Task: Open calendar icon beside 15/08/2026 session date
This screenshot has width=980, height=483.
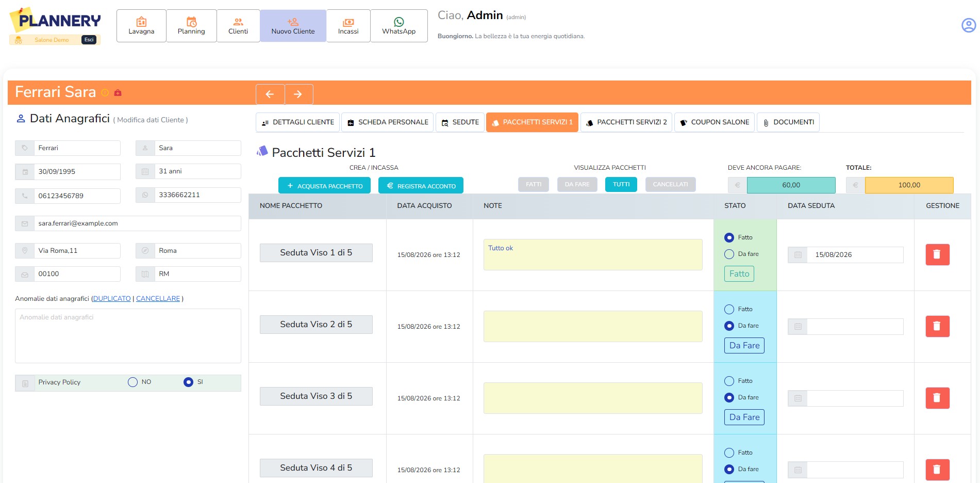Action: (798, 255)
